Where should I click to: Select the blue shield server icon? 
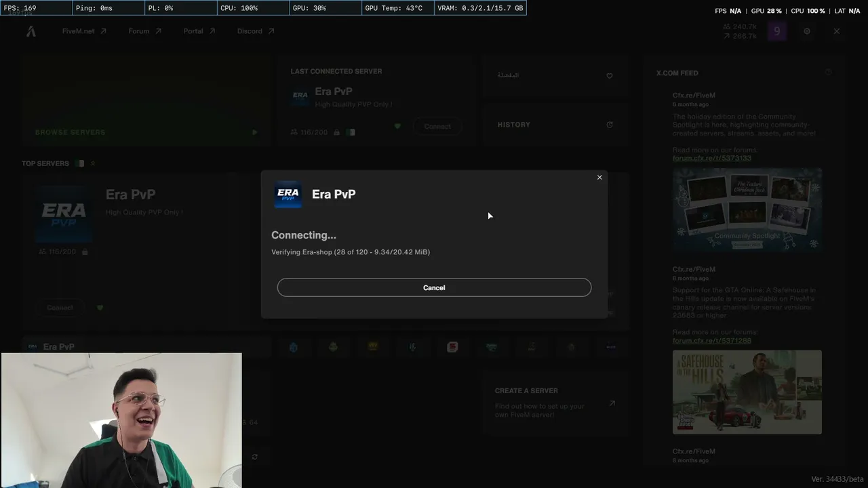(x=294, y=347)
